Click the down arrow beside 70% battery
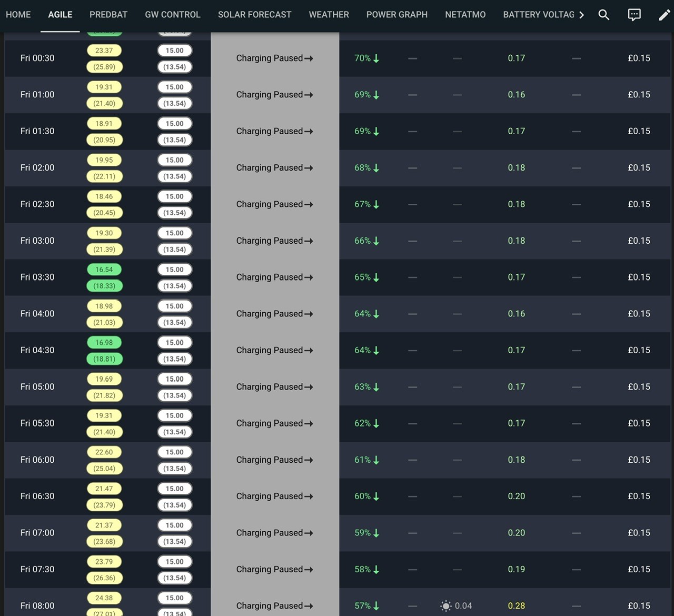The image size is (674, 616). point(376,58)
